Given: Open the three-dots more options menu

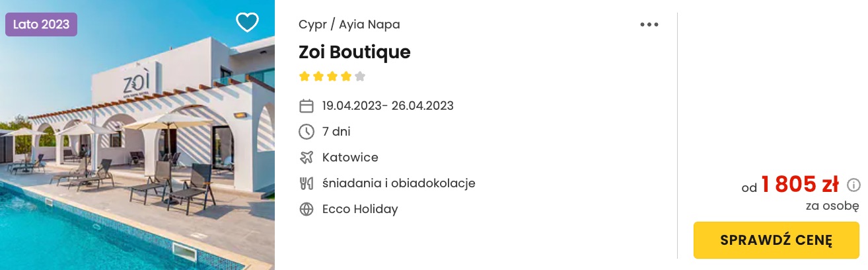Looking at the screenshot, I should point(649,25).
